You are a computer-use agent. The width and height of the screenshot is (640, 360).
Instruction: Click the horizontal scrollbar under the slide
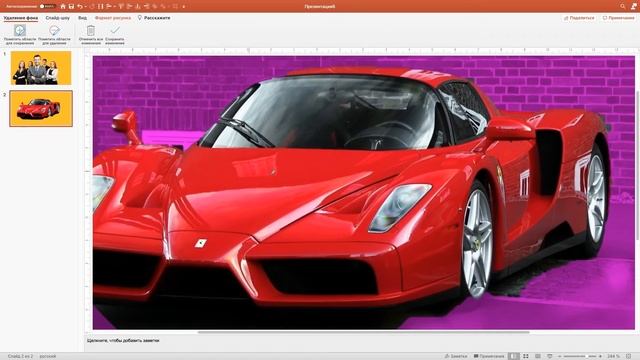click(364, 332)
